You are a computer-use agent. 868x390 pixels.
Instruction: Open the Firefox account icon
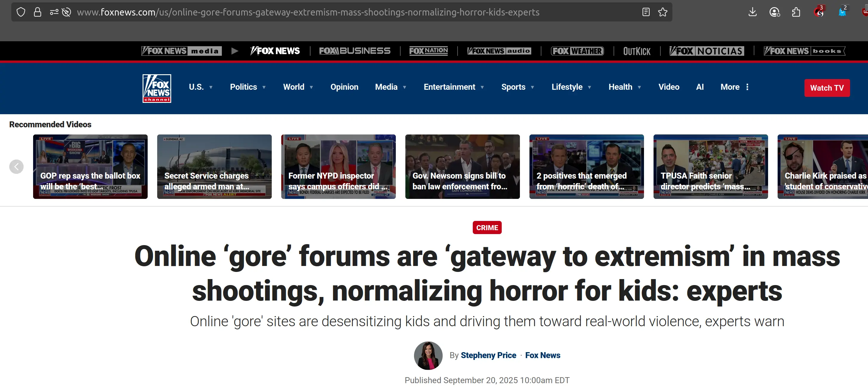point(774,12)
